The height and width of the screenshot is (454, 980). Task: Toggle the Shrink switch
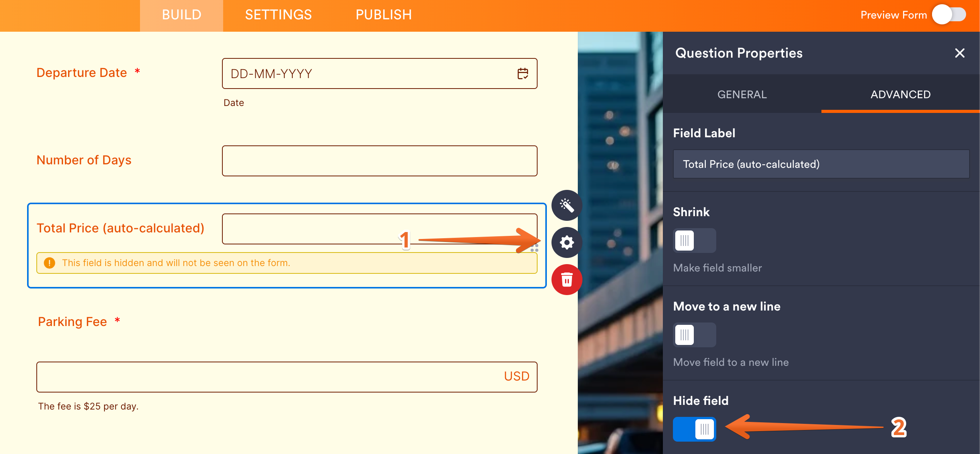[x=694, y=241]
